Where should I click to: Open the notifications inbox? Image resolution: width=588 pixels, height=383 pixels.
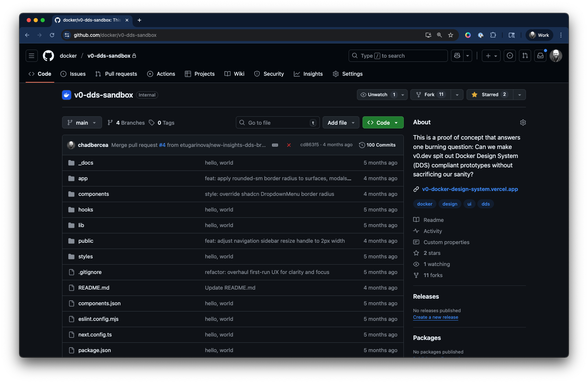(540, 56)
